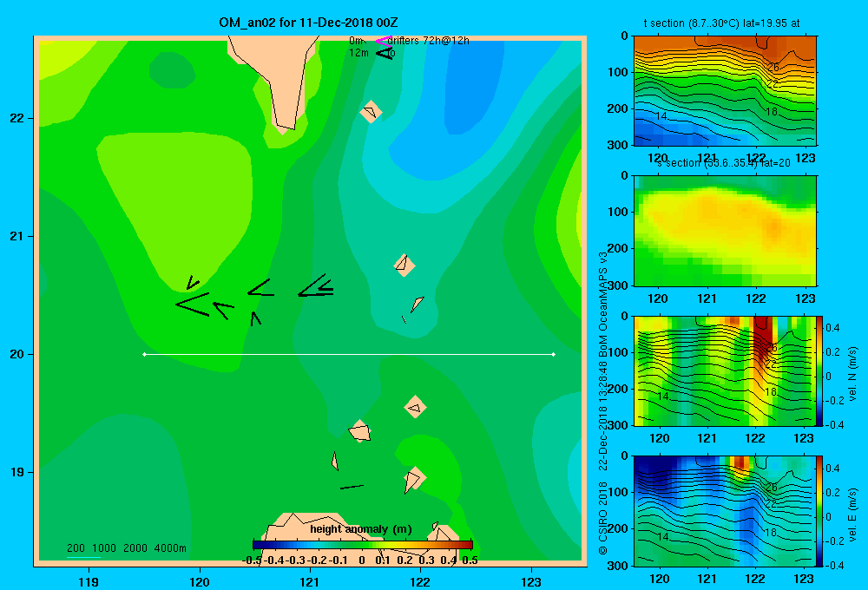Click the -0.5 tick on height anomaly colorbar

coord(252,560)
